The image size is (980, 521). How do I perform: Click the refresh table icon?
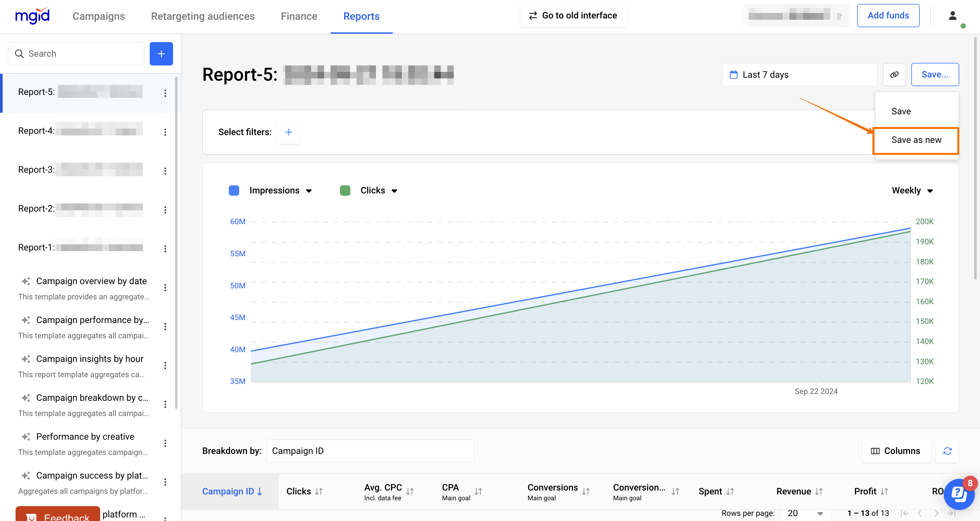point(947,451)
